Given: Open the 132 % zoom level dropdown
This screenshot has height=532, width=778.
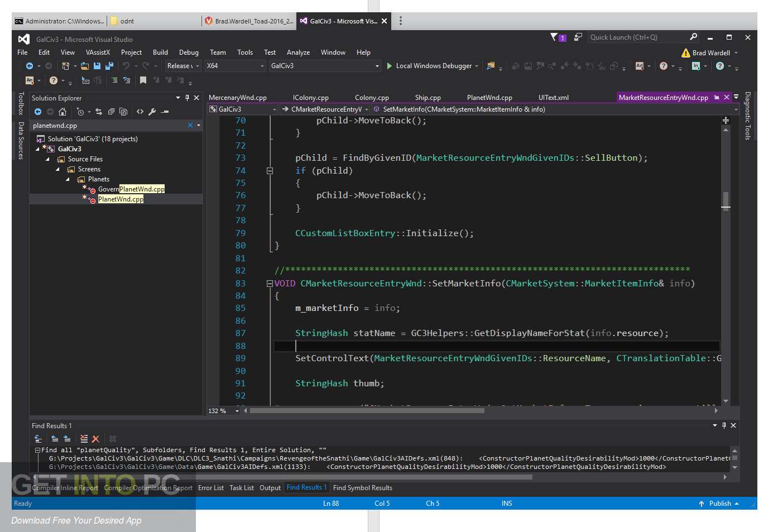Looking at the screenshot, I should click(x=224, y=411).
